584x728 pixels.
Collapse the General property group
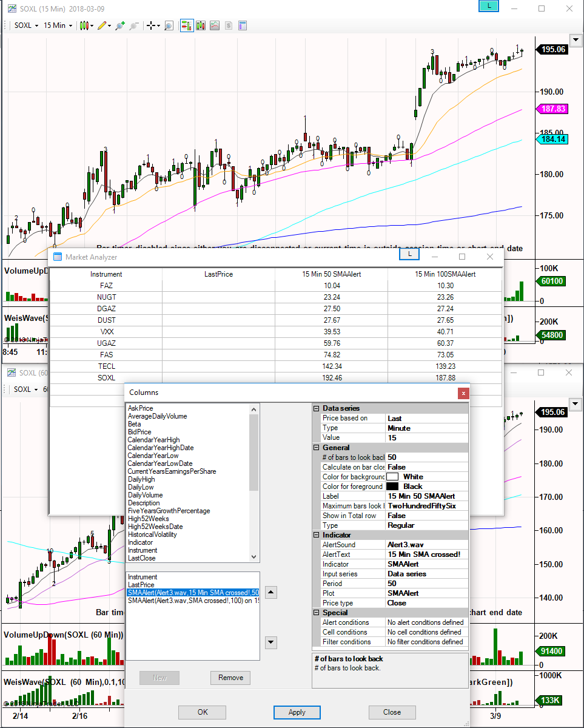[x=316, y=447]
